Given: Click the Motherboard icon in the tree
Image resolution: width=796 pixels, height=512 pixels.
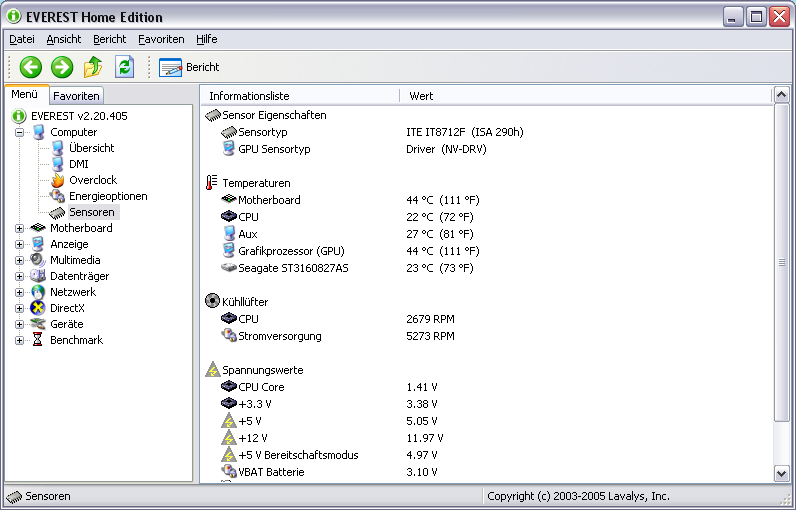Looking at the screenshot, I should point(38,228).
